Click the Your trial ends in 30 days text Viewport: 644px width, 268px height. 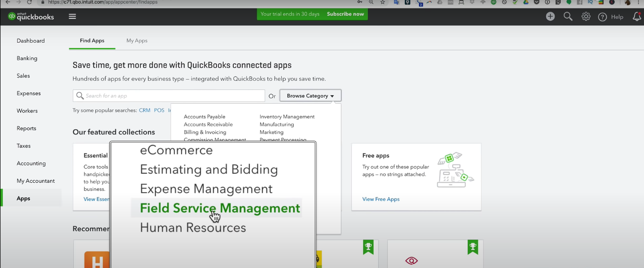(290, 14)
